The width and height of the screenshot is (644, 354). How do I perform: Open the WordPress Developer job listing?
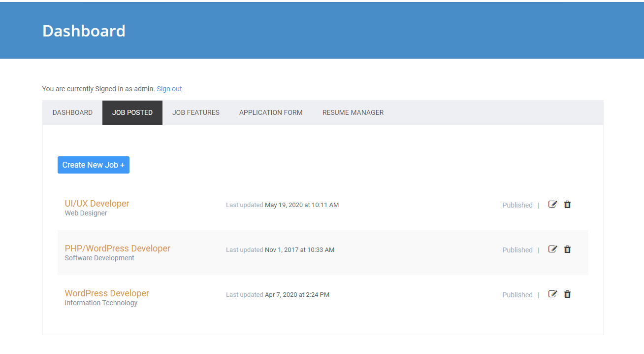point(107,293)
